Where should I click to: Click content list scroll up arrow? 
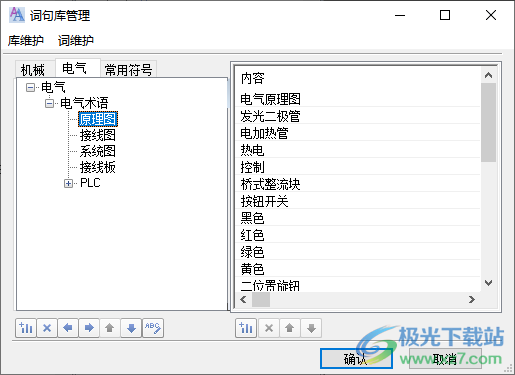click(488, 75)
